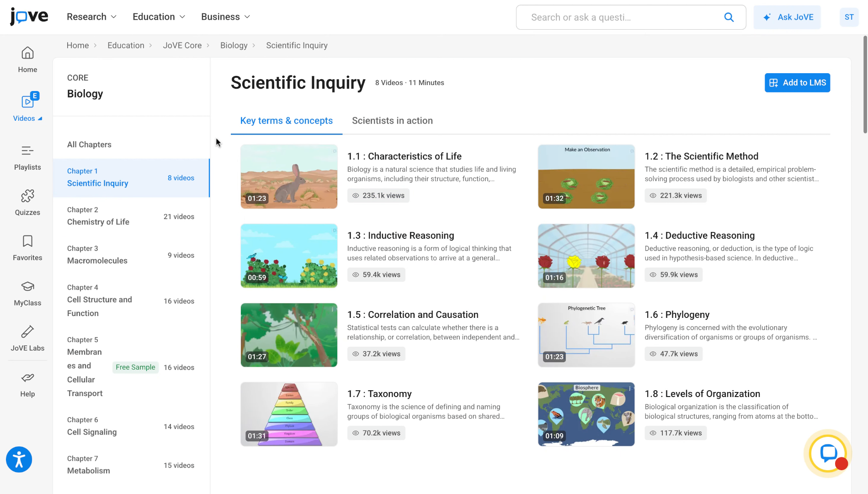Select Chapter 5 Membranes and Cellular Transport
Screen dimensions: 868x494
pos(131,367)
